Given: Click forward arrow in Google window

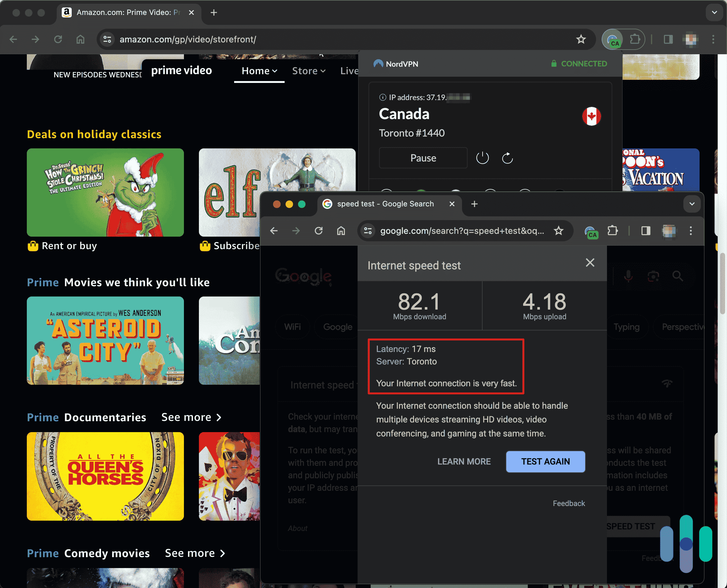Looking at the screenshot, I should [x=296, y=231].
